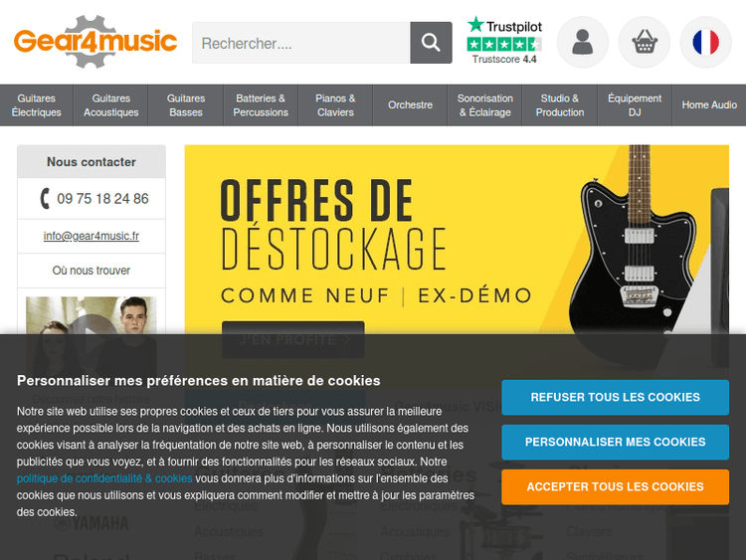This screenshot has width=746, height=560.
Task: Open the Où nous trouver link
Action: tap(92, 271)
